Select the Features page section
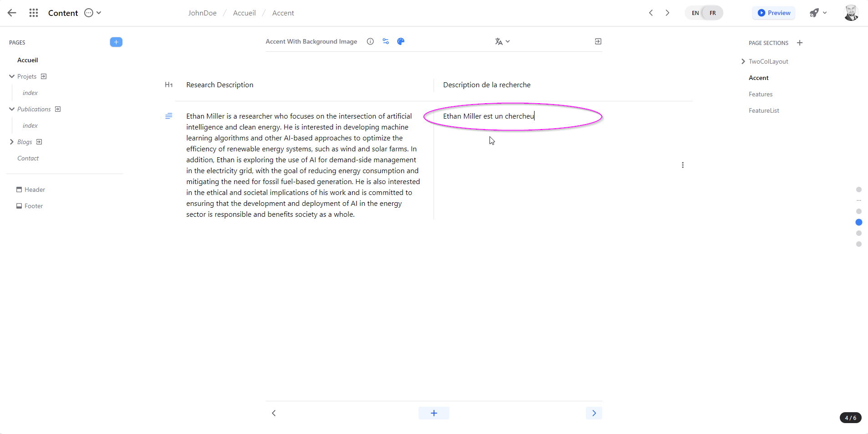The height and width of the screenshot is (434, 868). tap(760, 94)
